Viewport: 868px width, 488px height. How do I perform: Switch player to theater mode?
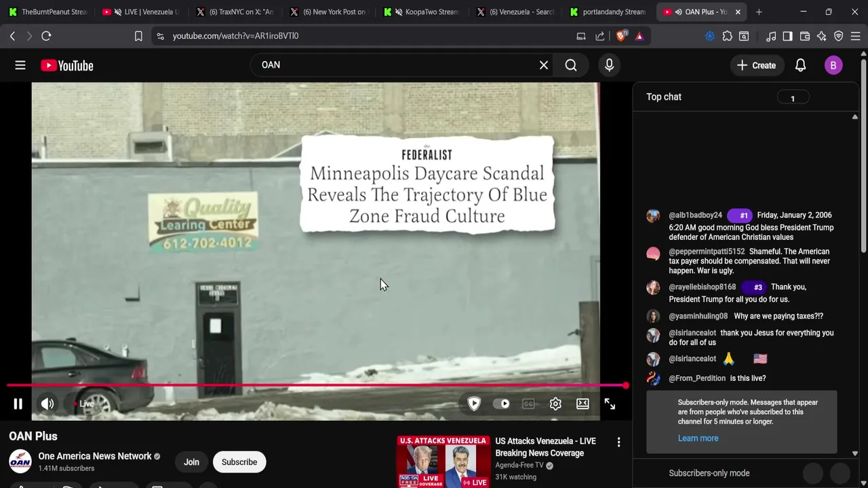[x=583, y=404]
